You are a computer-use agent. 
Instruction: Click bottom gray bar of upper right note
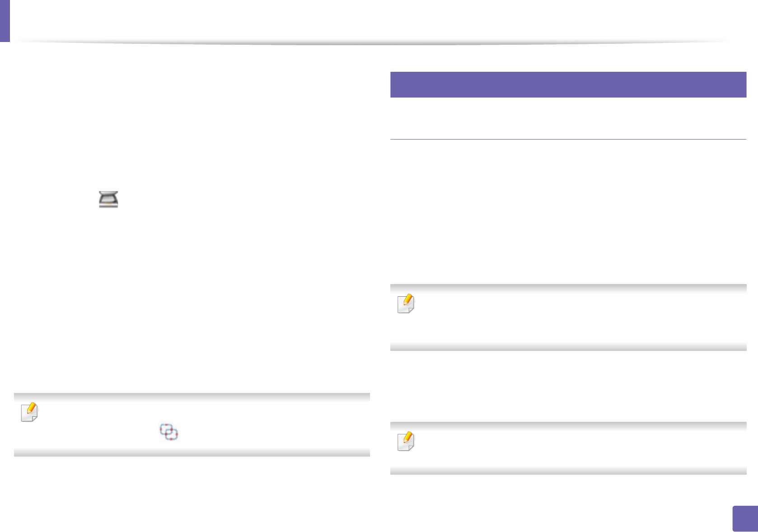pos(568,347)
